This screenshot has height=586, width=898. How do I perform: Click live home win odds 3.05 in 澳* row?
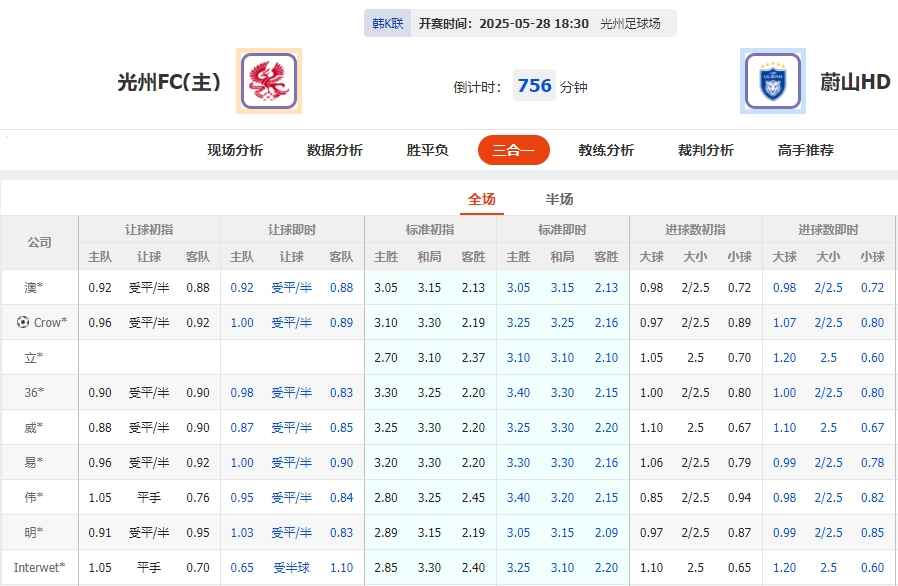517,287
